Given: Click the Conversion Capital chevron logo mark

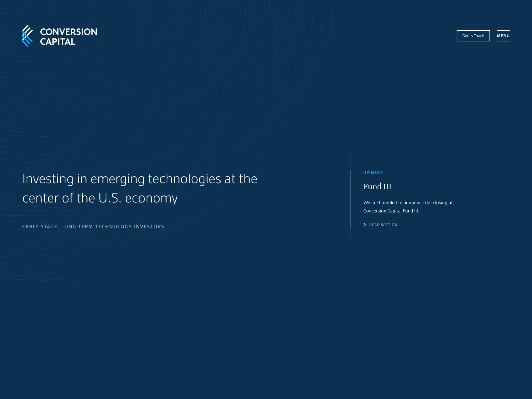Looking at the screenshot, I should tap(27, 36).
